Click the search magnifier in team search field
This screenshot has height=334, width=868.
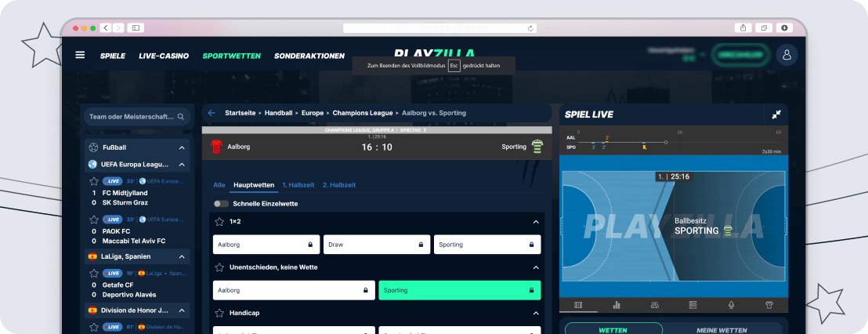coord(180,117)
